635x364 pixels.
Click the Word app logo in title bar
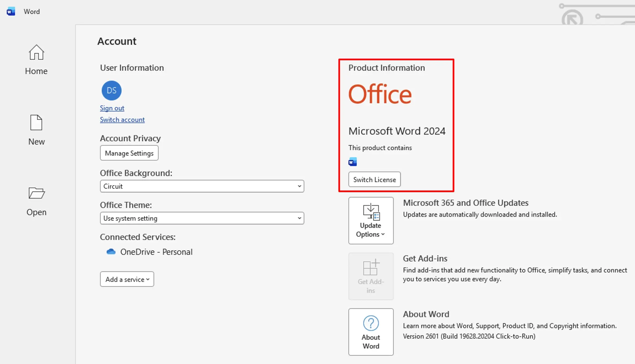point(11,12)
